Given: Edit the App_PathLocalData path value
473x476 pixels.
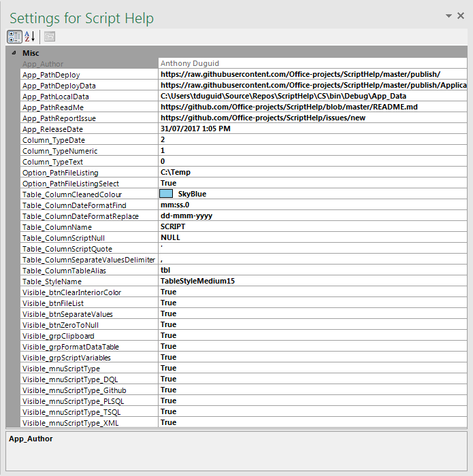Looking at the screenshot, I should click(312, 96).
